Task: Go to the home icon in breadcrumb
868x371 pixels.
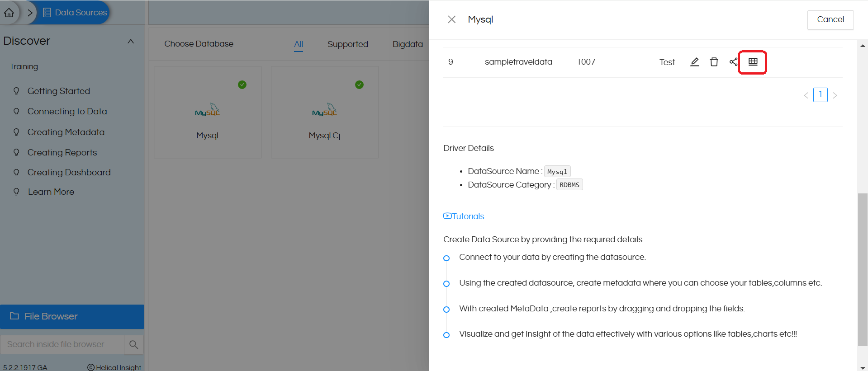Action: tap(9, 13)
